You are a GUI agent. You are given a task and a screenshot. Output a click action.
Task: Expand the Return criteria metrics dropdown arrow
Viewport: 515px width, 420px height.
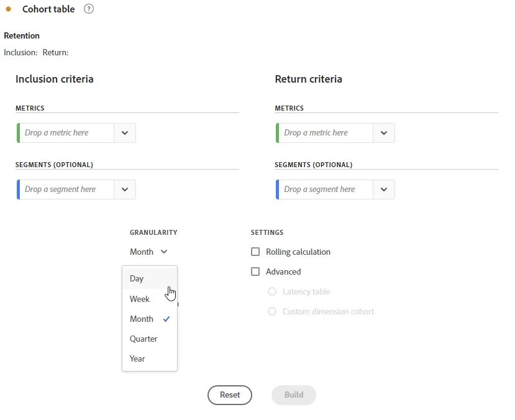tap(384, 133)
